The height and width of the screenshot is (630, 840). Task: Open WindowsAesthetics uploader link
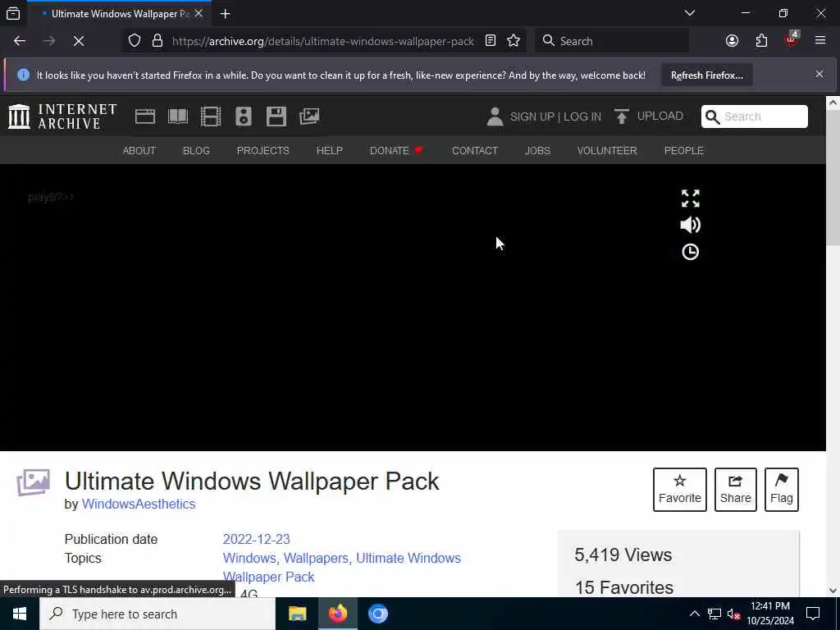coord(138,504)
